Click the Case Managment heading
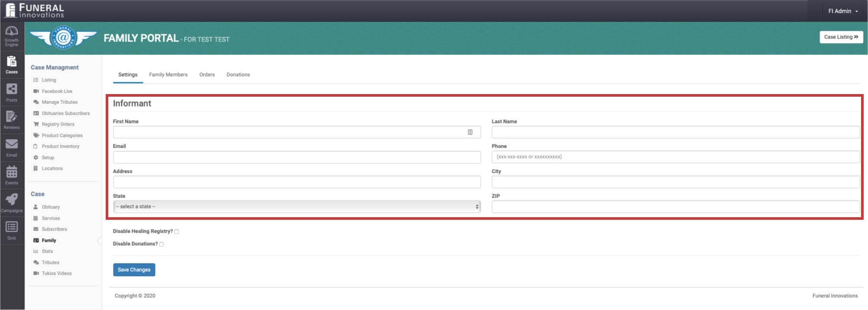This screenshot has width=868, height=310. click(55, 68)
